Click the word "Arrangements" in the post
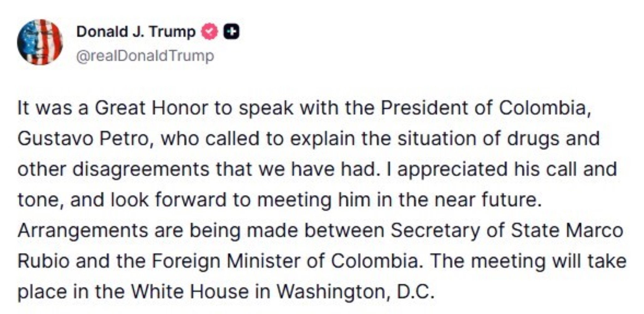Screen dimensions: 644x314 (x=82, y=230)
